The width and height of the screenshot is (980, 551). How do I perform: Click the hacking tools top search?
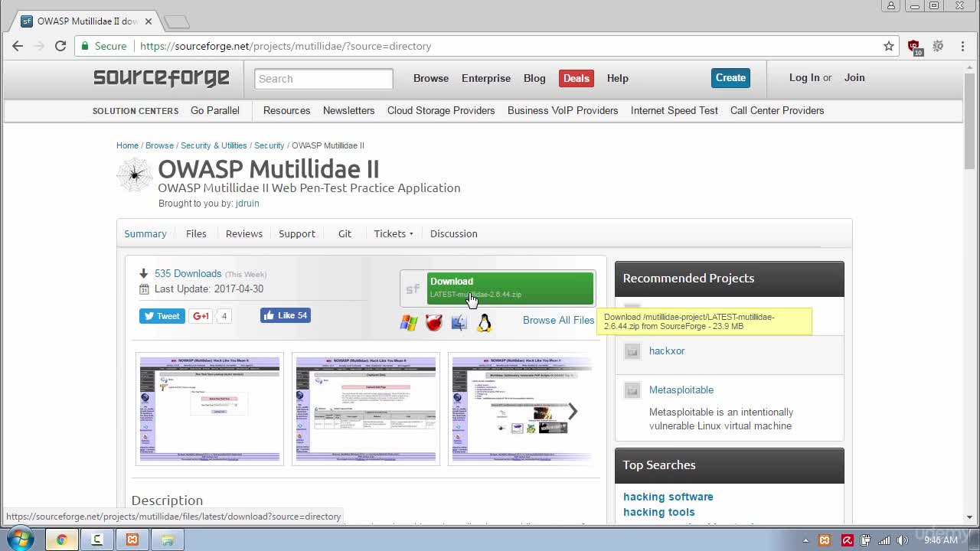659,512
